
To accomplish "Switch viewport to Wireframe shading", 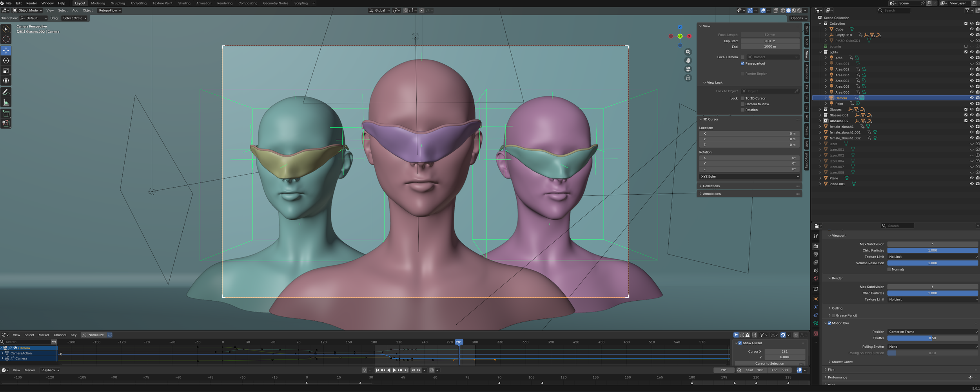I will (783, 11).
